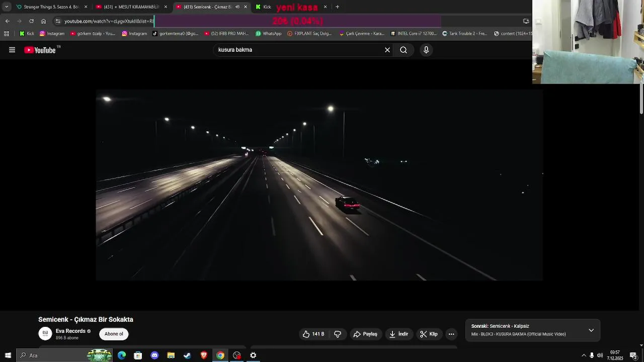Image resolution: width=644 pixels, height=362 pixels.
Task: Open the gorkemtema0 TikTok bookmark
Action: click(176, 34)
